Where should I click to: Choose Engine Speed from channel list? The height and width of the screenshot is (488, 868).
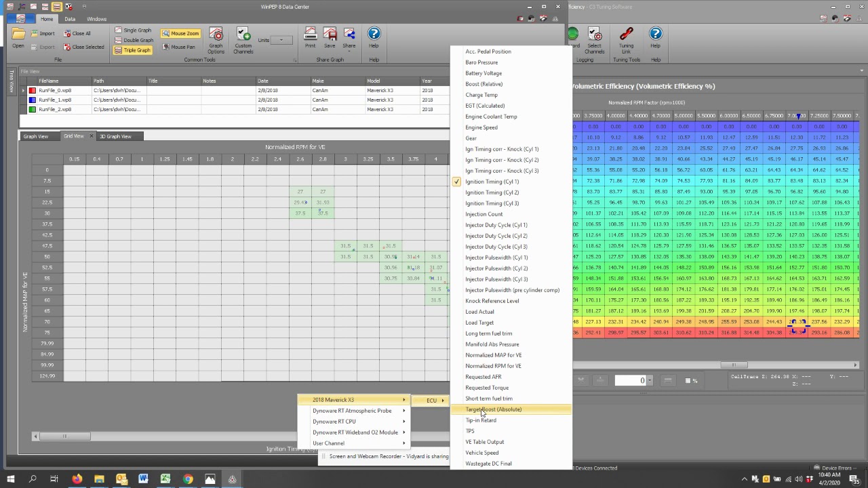tap(511, 127)
